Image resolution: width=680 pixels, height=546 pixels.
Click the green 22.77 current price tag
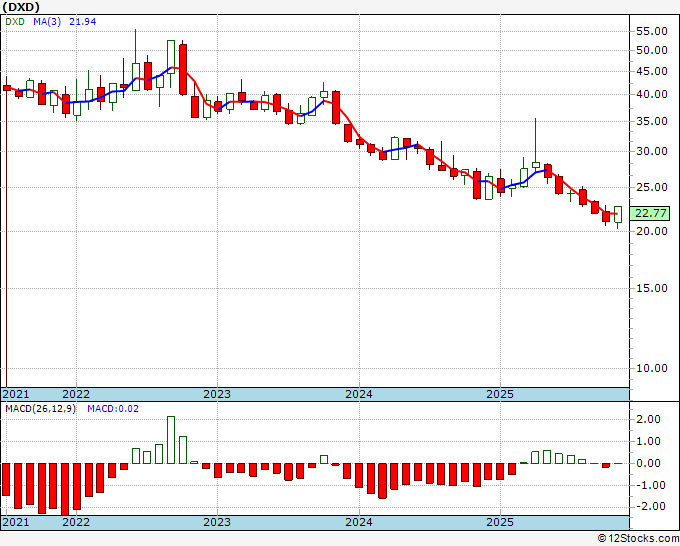(651, 213)
